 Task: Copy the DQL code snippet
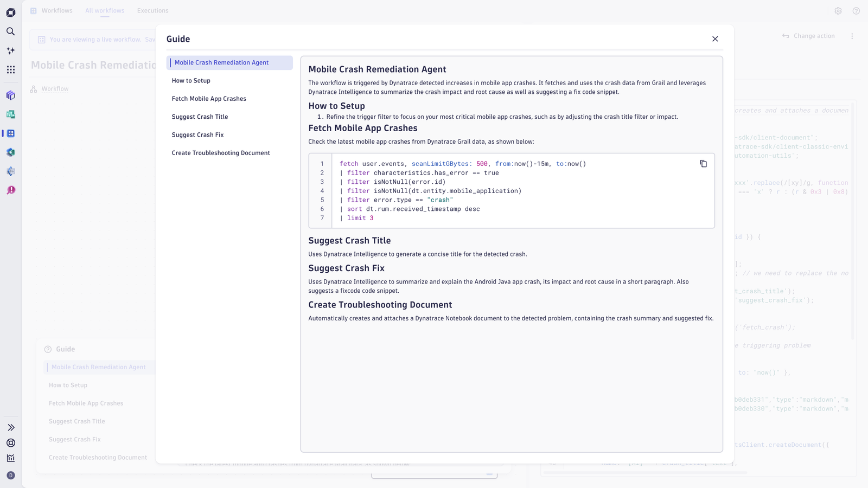(x=703, y=164)
